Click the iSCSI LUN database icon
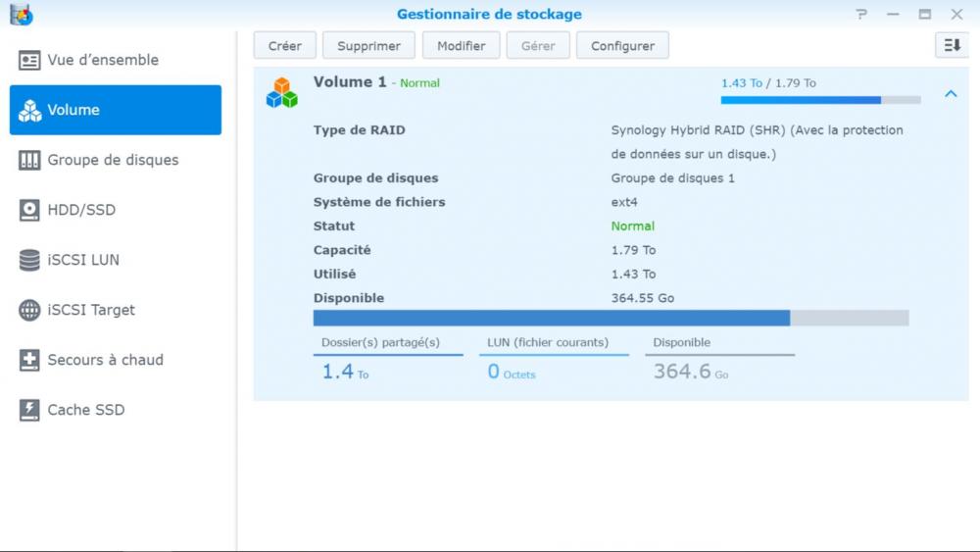 click(29, 260)
